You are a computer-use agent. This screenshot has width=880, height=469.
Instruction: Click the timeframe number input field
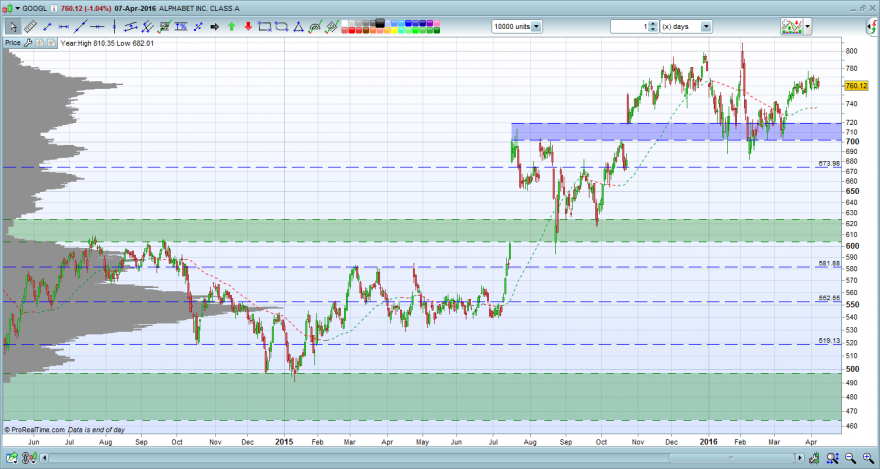pyautogui.click(x=629, y=26)
